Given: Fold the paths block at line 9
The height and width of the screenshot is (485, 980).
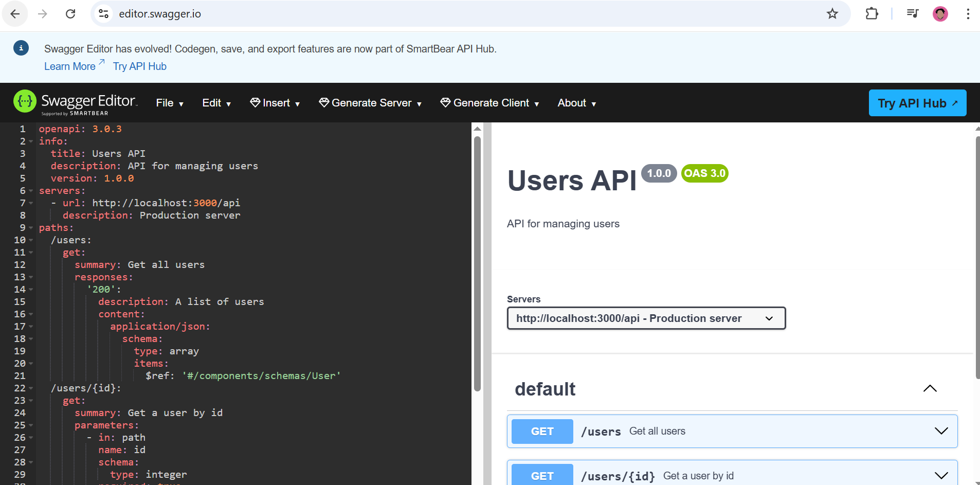Looking at the screenshot, I should click(31, 228).
